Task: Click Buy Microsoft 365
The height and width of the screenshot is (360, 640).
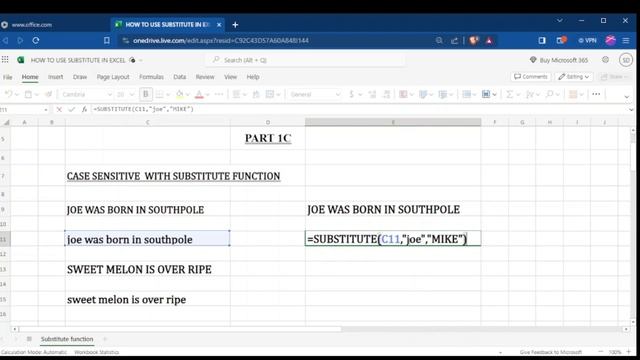Action: pos(559,60)
